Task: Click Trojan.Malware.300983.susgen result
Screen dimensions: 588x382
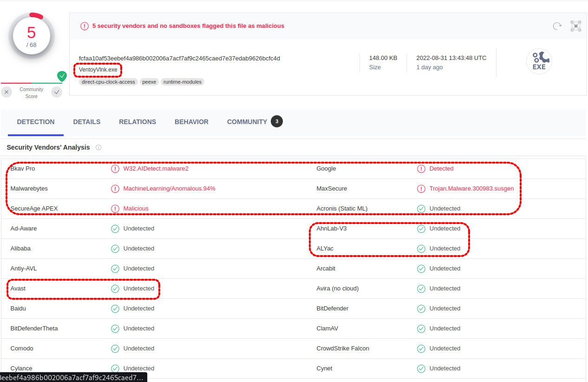Action: [x=472, y=189]
